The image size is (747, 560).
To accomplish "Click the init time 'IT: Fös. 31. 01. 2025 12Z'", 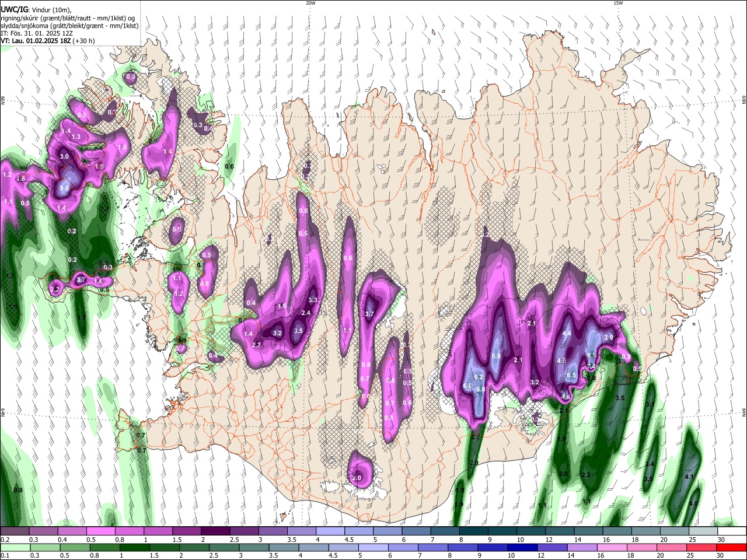I will coord(37,33).
